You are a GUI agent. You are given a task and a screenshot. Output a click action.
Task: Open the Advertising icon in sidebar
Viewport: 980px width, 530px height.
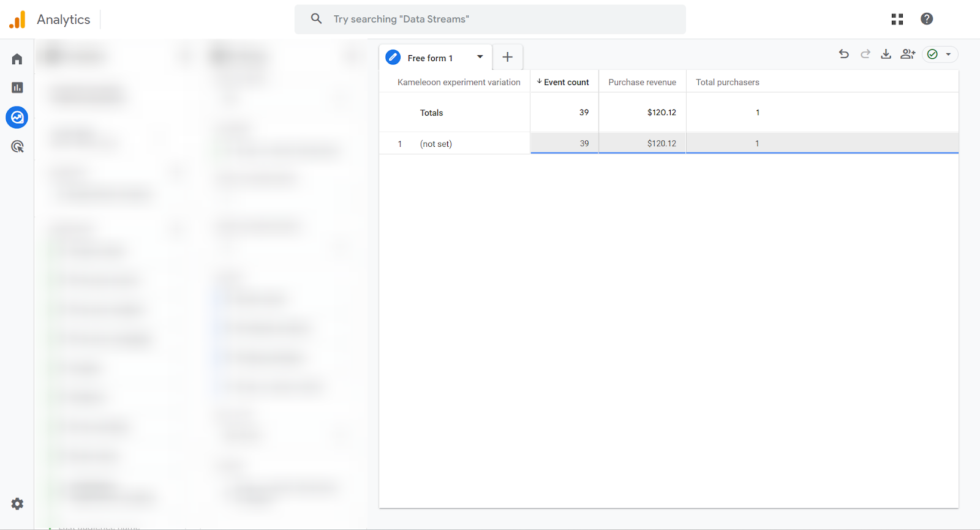click(x=17, y=146)
